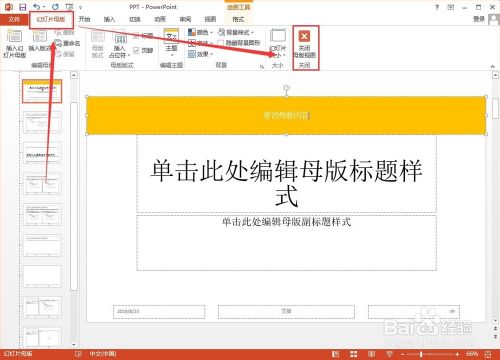
Task: Click thumbnail pane scroll down arrow
Action: [74, 344]
